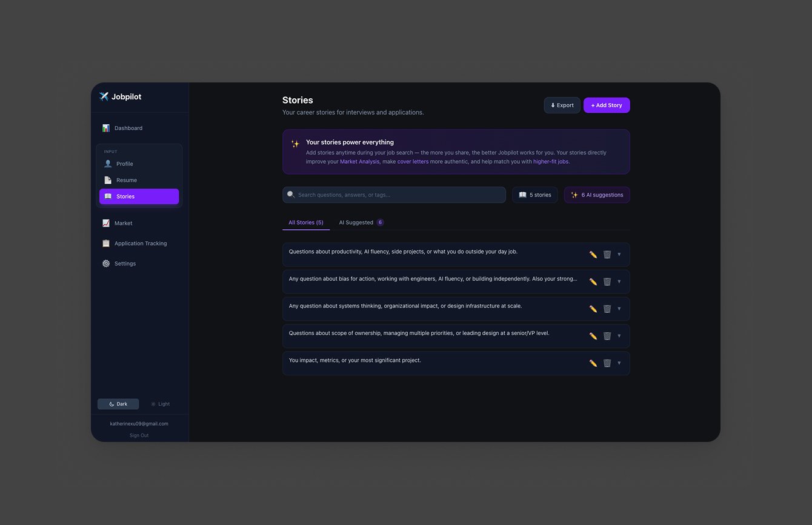The width and height of the screenshot is (812, 525).
Task: Click the 6 AI suggestions button
Action: click(x=597, y=195)
